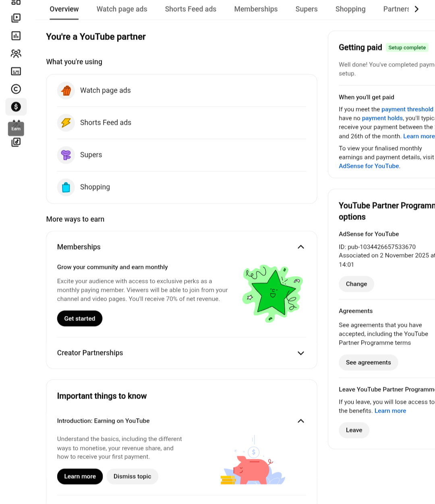Click the Change AdSense button
This screenshot has width=435, height=504.
point(356,284)
